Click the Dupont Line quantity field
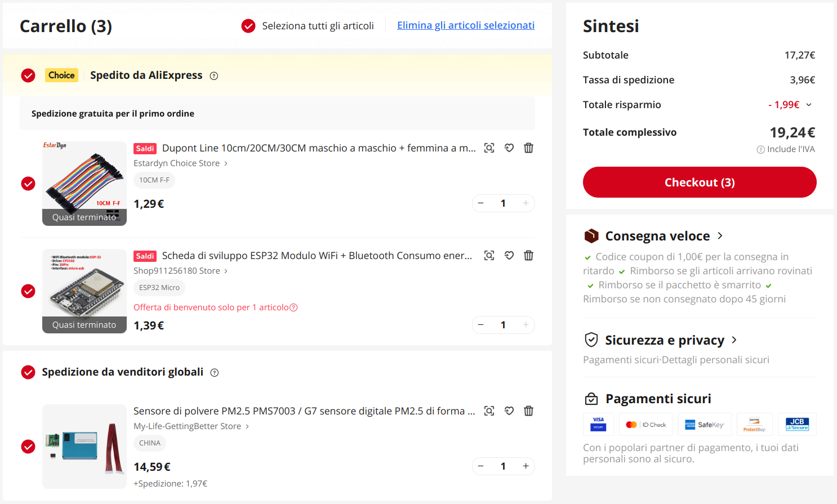The image size is (837, 504). 503,203
